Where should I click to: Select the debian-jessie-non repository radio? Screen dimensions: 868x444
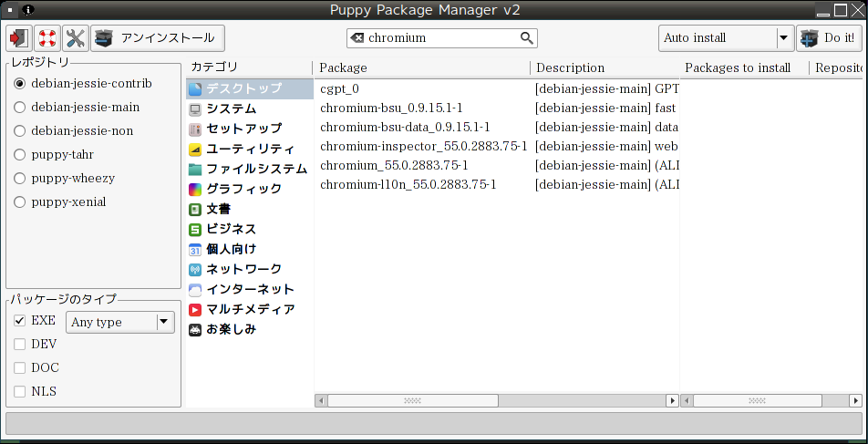tap(20, 131)
